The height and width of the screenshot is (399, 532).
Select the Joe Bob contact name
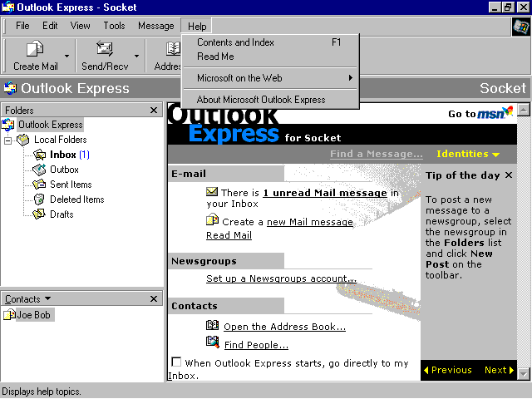[x=33, y=315]
